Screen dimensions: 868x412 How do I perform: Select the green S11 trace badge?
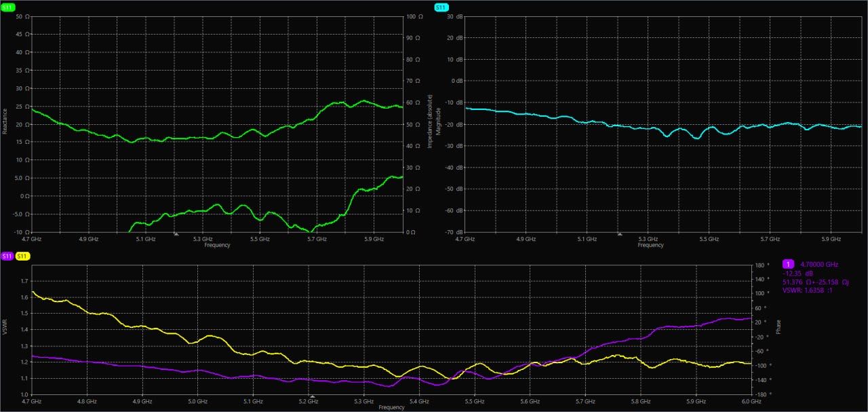(x=8, y=7)
